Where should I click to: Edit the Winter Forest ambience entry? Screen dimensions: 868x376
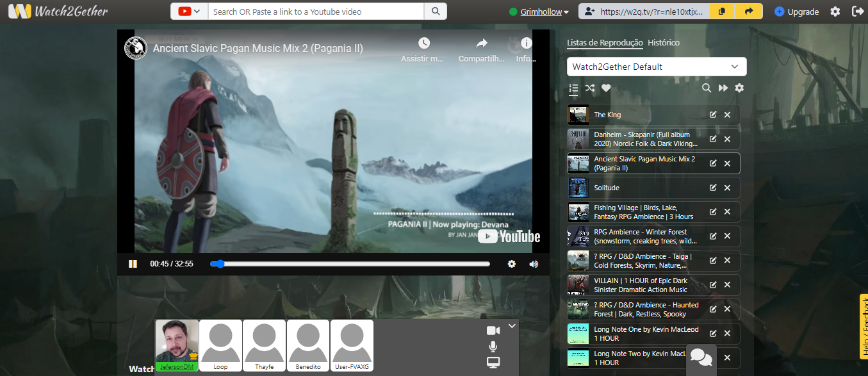click(713, 236)
